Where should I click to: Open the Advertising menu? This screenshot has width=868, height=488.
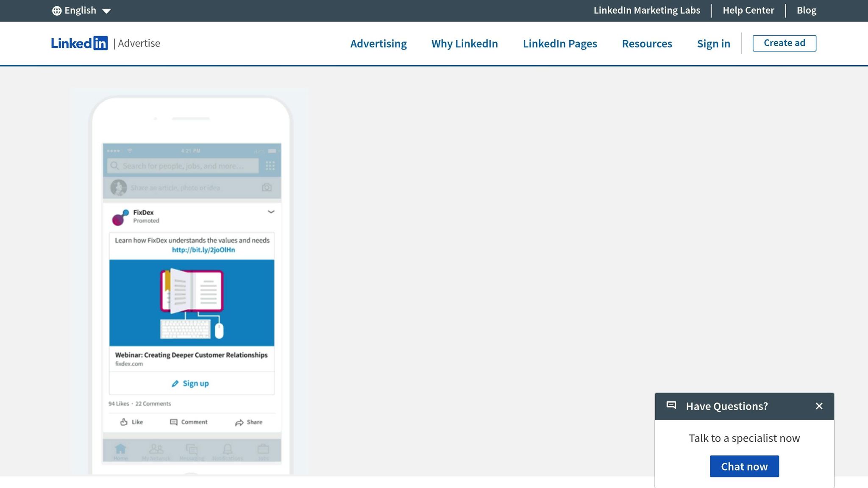(378, 44)
